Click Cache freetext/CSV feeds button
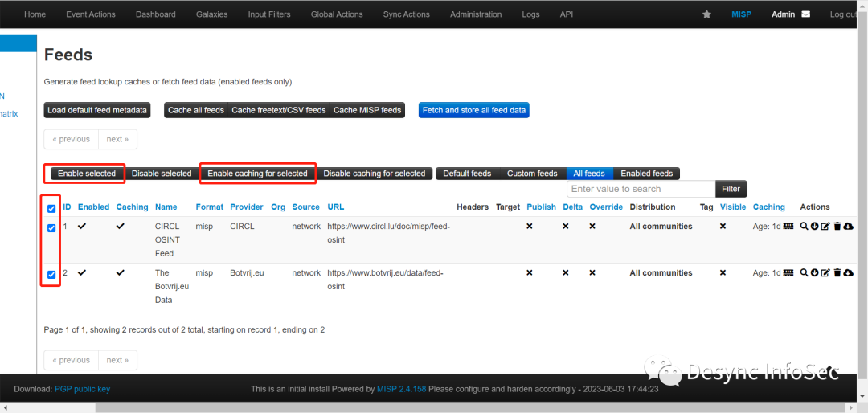Screen dimensions: 868x413 coord(278,110)
